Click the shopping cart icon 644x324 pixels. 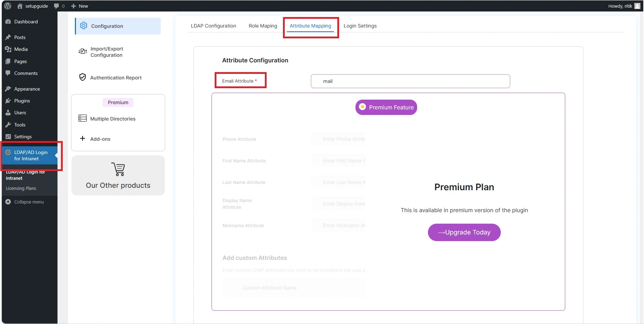click(x=118, y=169)
